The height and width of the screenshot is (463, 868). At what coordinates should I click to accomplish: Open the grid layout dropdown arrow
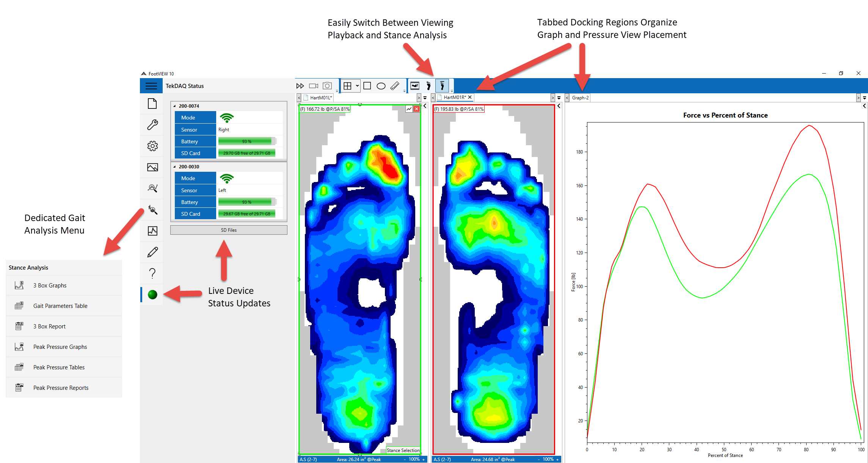[x=357, y=86]
